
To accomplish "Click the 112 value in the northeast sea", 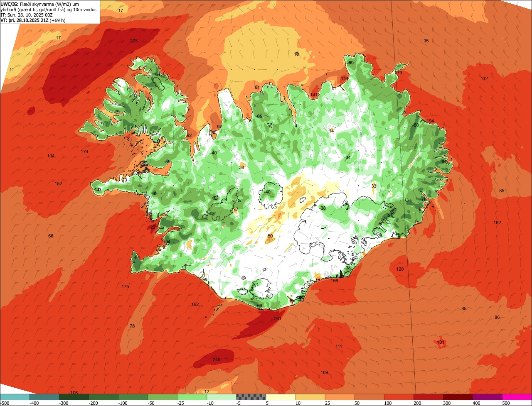I will (x=484, y=78).
